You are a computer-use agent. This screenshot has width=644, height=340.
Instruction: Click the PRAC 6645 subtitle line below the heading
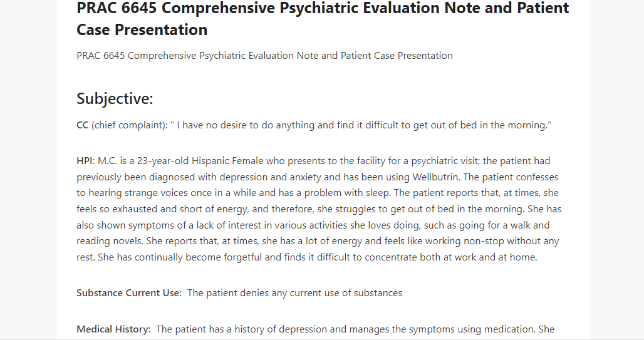(264, 56)
